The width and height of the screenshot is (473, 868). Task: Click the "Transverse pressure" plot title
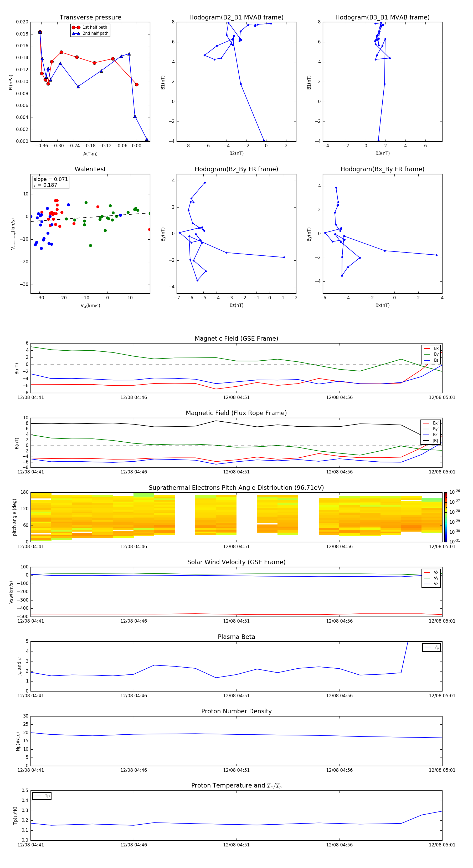point(90,18)
